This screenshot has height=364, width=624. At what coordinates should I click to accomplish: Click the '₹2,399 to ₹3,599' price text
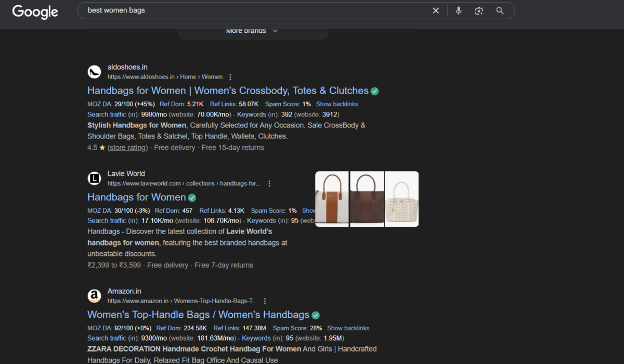coord(114,265)
